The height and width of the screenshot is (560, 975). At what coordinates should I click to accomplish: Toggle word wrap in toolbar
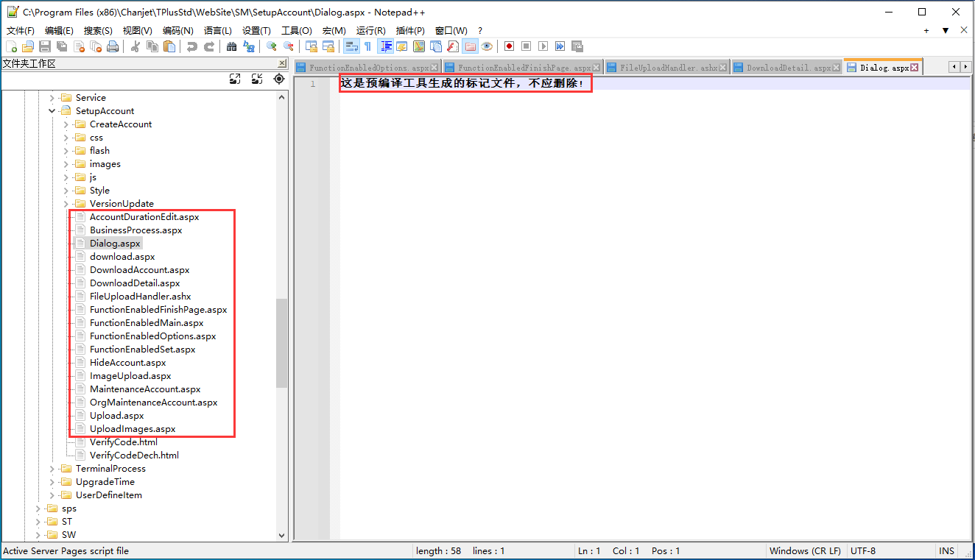click(x=351, y=46)
